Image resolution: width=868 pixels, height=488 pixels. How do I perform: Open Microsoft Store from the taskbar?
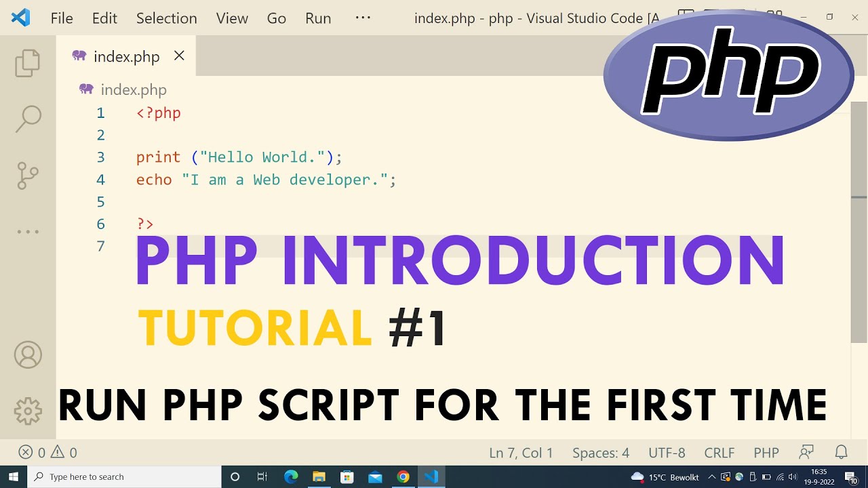[x=347, y=476]
